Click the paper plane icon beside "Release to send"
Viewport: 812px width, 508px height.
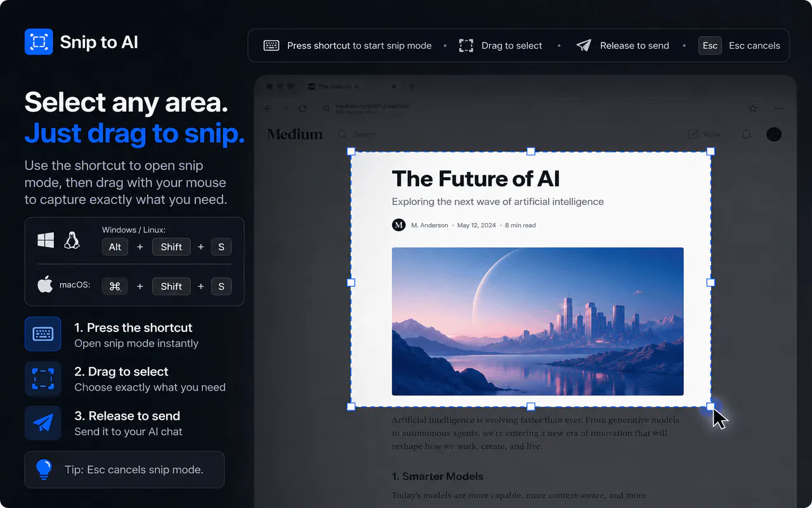[x=584, y=46]
